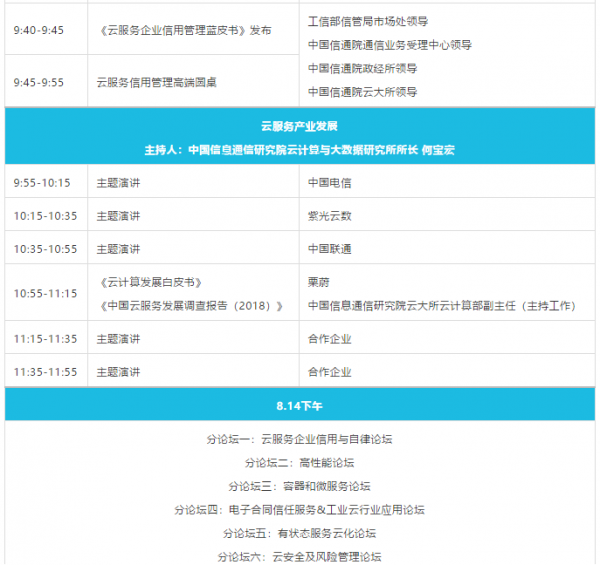Click the speaker name 栗蔚
This screenshot has width=600, height=565.
[x=319, y=282]
